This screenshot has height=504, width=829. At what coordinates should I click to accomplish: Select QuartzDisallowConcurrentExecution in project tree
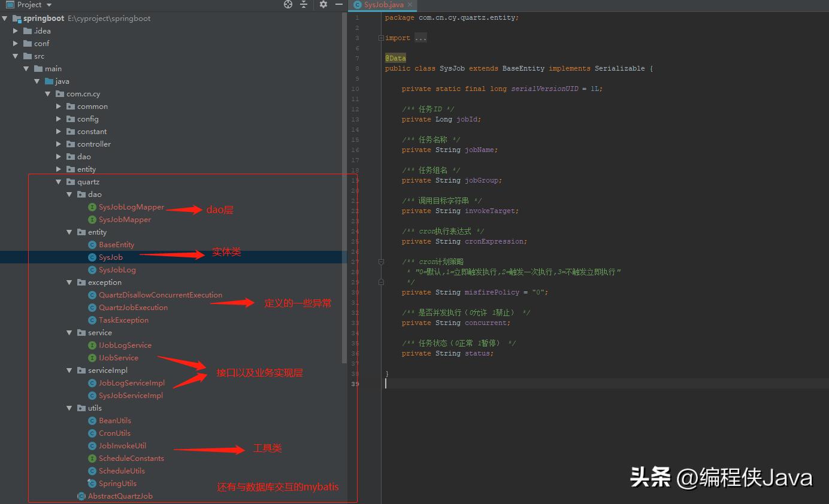pyautogui.click(x=160, y=295)
